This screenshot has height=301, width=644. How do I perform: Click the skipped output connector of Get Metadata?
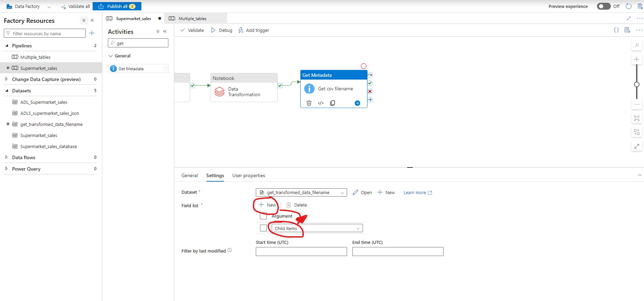[370, 75]
